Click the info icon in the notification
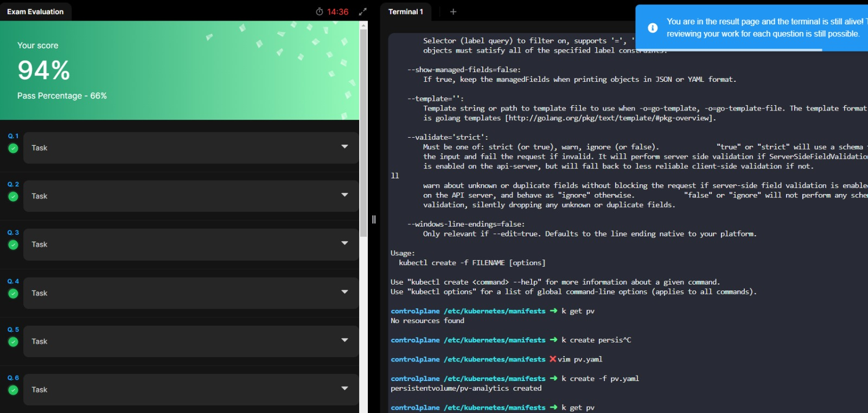This screenshot has height=413, width=868. tap(653, 28)
